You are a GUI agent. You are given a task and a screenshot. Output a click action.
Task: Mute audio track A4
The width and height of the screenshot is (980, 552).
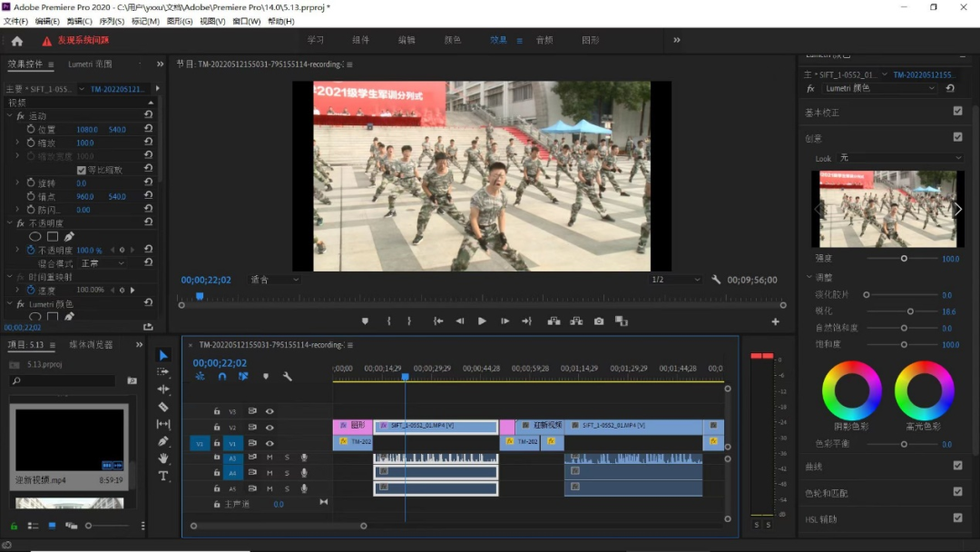pyautogui.click(x=269, y=473)
